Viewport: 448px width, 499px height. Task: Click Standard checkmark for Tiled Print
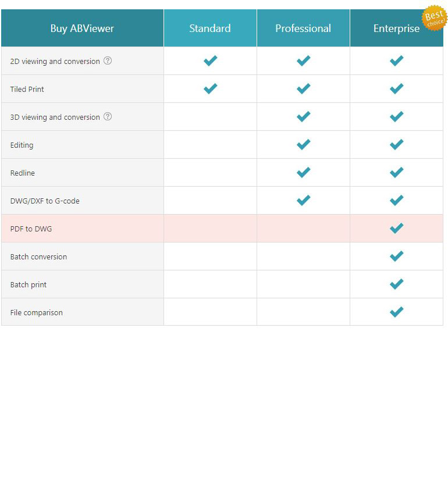coord(211,88)
